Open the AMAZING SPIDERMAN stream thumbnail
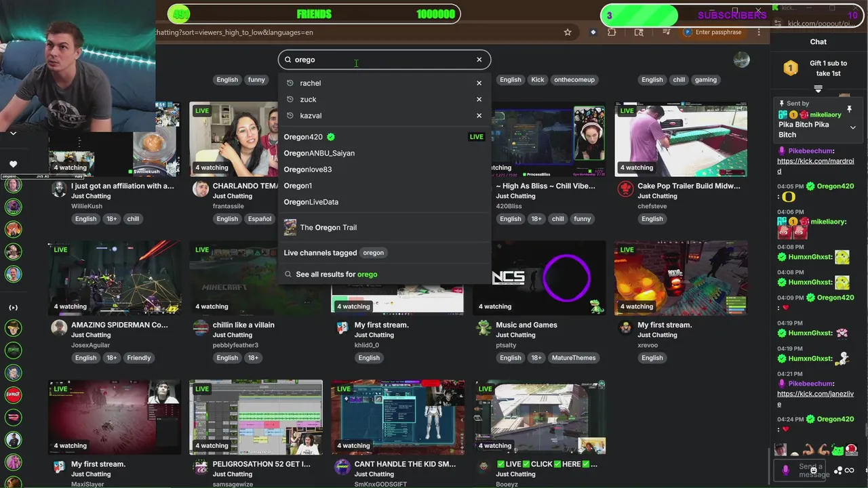The width and height of the screenshot is (868, 488). pyautogui.click(x=114, y=279)
